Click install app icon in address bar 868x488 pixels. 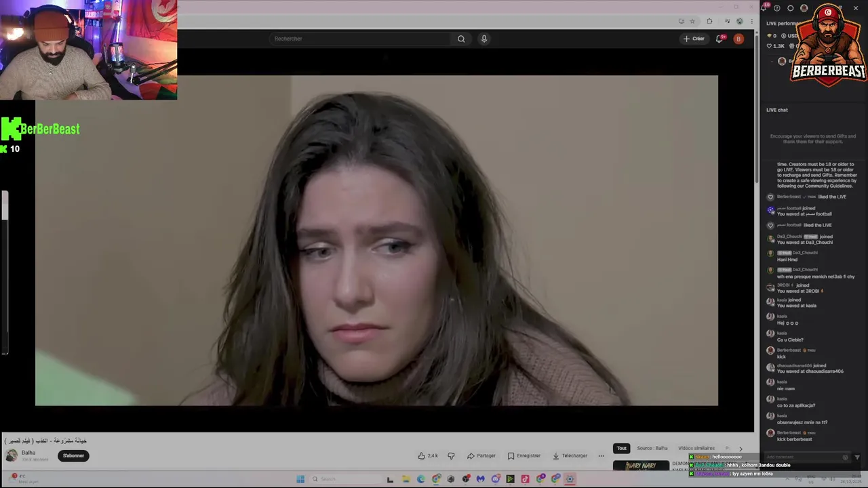click(x=681, y=21)
